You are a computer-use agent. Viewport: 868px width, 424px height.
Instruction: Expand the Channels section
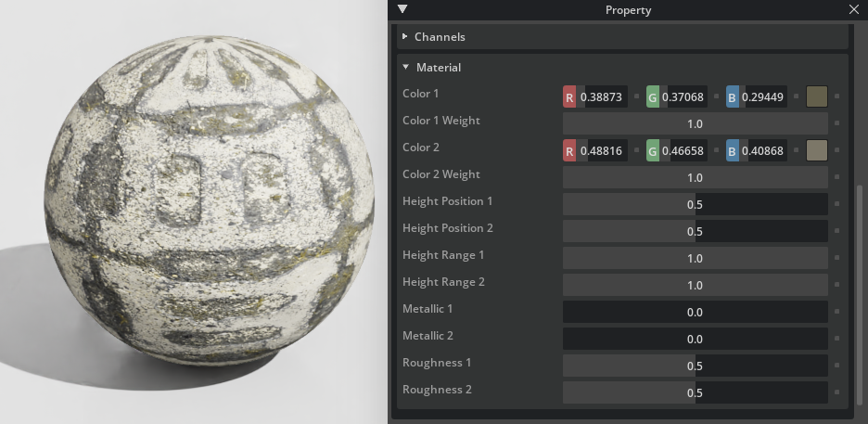(x=405, y=36)
